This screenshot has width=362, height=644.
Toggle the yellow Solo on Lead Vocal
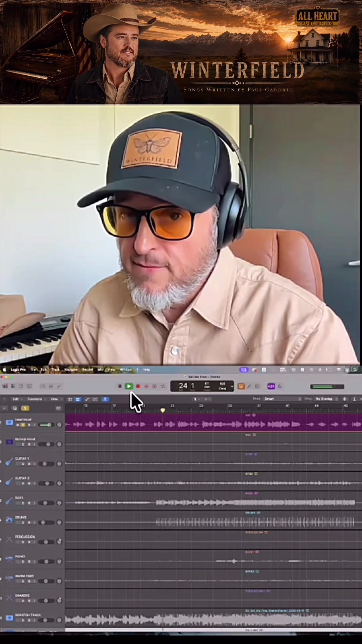pyautogui.click(x=23, y=425)
